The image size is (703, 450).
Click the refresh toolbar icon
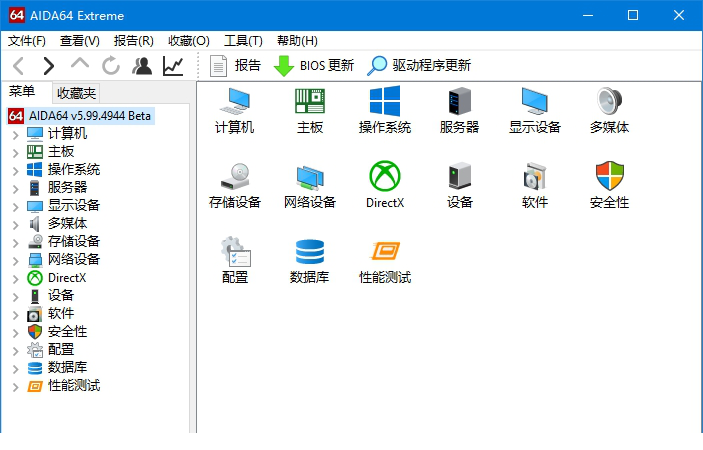coord(111,66)
